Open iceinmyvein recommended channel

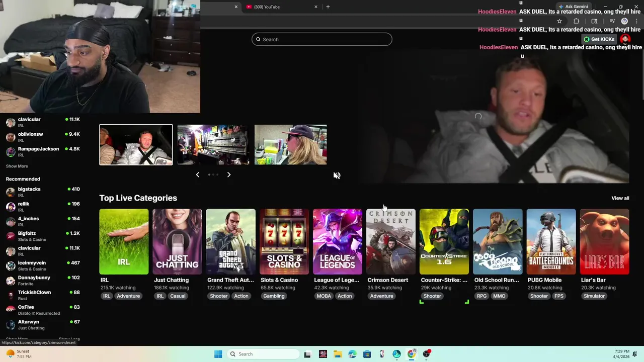(x=43, y=265)
